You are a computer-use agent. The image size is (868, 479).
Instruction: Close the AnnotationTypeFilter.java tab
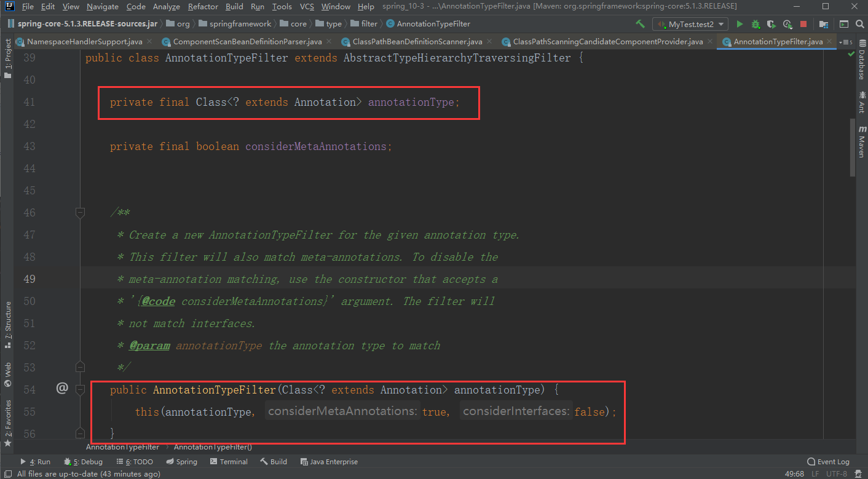click(829, 42)
